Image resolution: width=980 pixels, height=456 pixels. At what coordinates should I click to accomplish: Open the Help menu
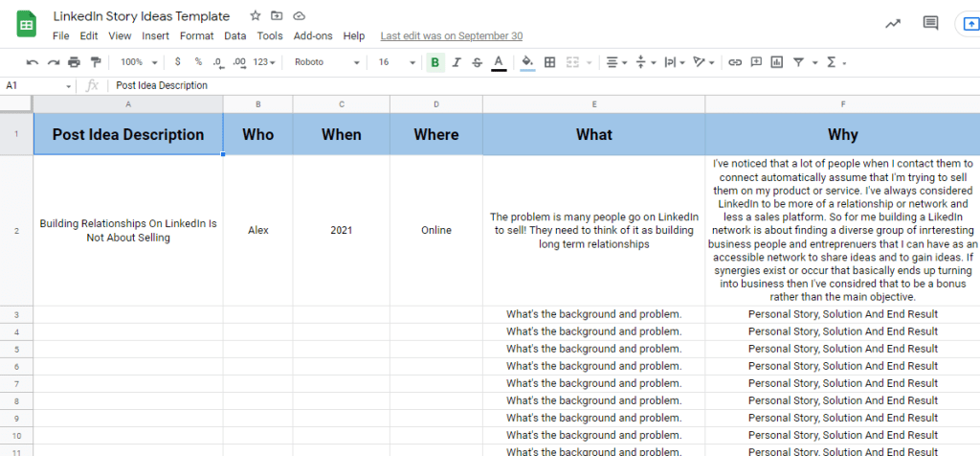point(354,36)
